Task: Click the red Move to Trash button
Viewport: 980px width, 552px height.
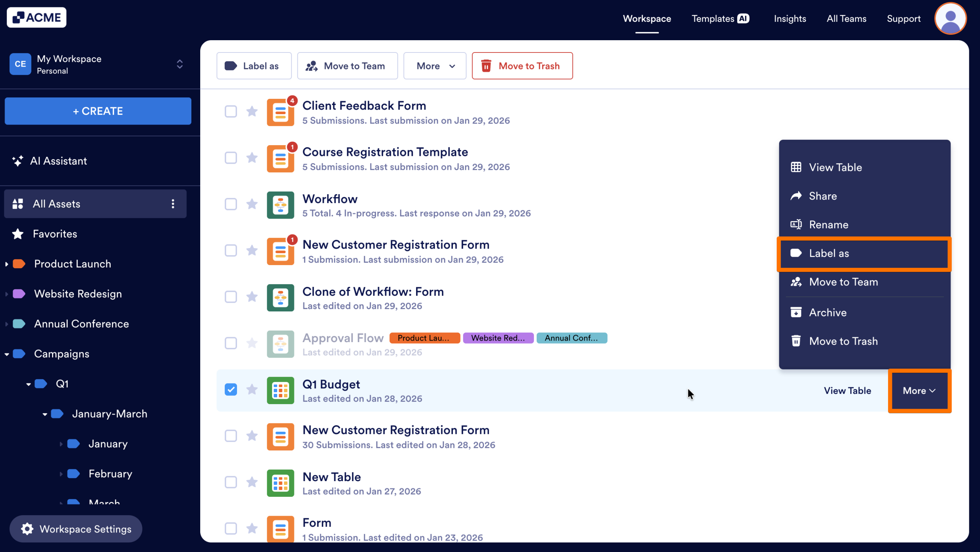Action: (x=522, y=66)
